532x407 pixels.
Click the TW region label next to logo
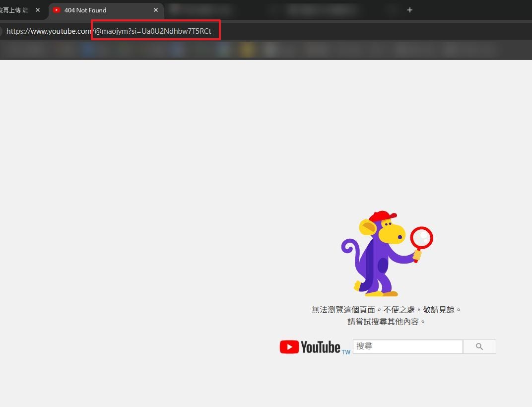click(346, 352)
